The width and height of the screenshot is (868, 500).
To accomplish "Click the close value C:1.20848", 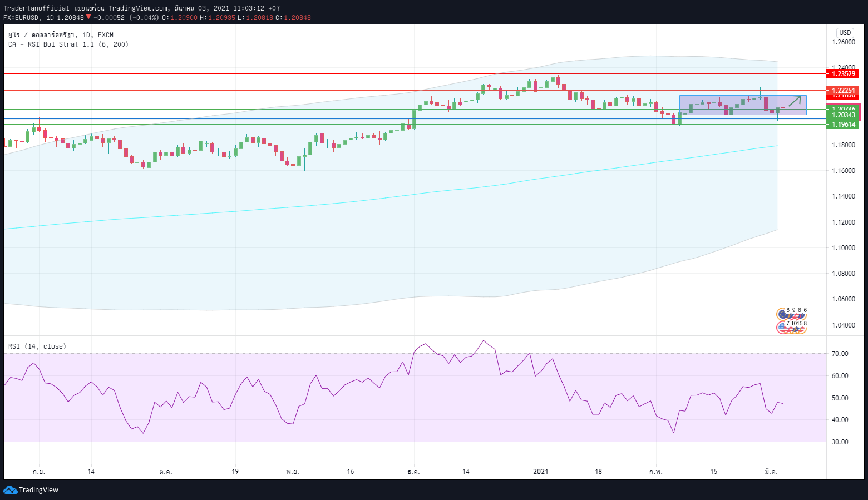I will (293, 18).
